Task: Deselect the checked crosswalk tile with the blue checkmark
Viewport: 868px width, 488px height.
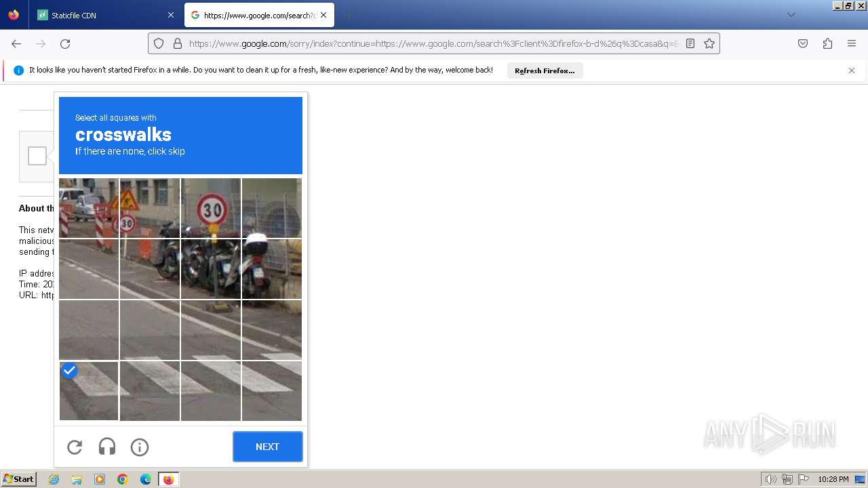Action: 89,390
